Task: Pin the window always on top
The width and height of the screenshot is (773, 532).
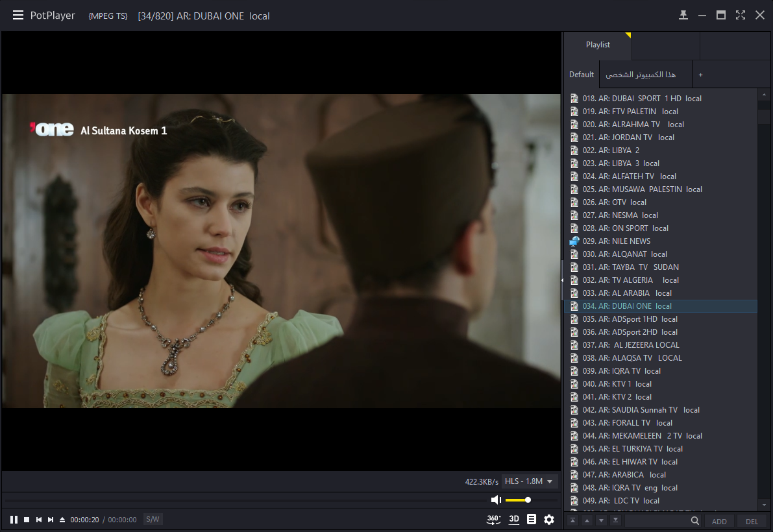Action: pos(683,16)
